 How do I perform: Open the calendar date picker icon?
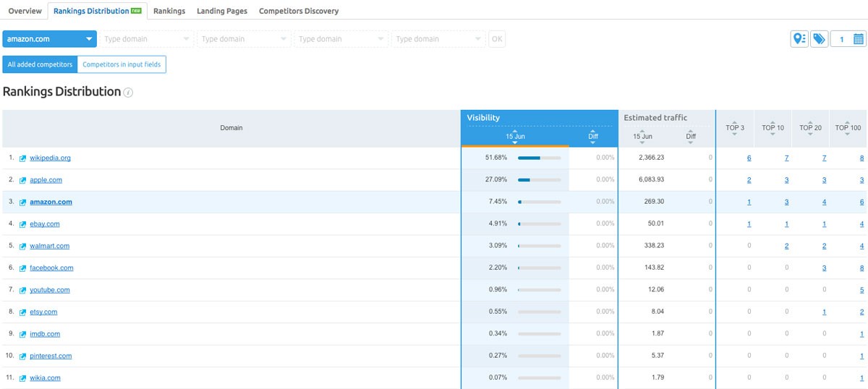[x=858, y=39]
